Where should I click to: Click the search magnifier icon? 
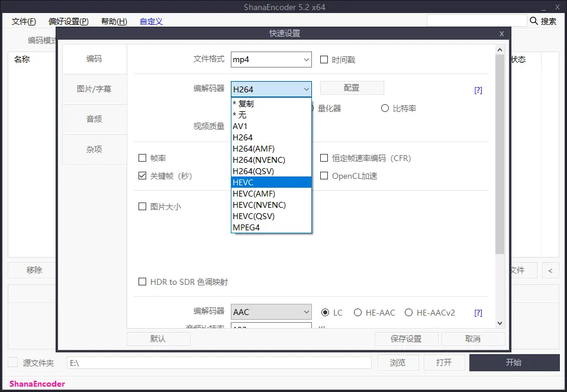pos(534,20)
